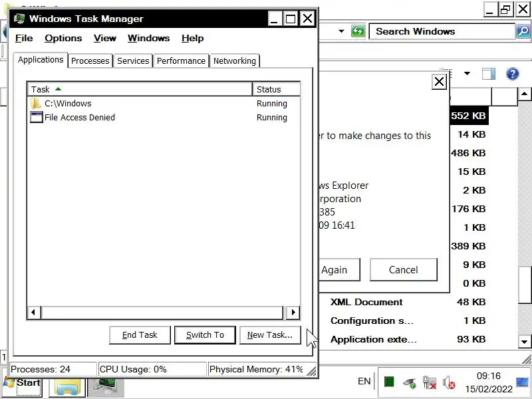Select the XML Document file type entry

[x=366, y=302]
